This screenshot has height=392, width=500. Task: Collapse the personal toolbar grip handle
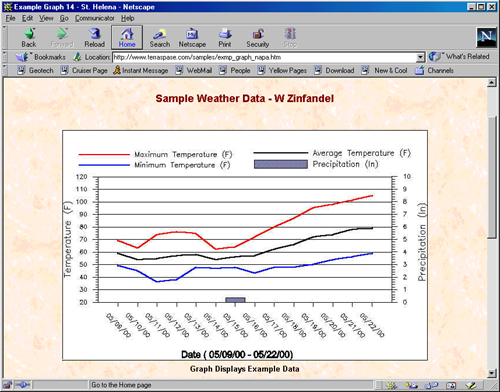(4, 70)
